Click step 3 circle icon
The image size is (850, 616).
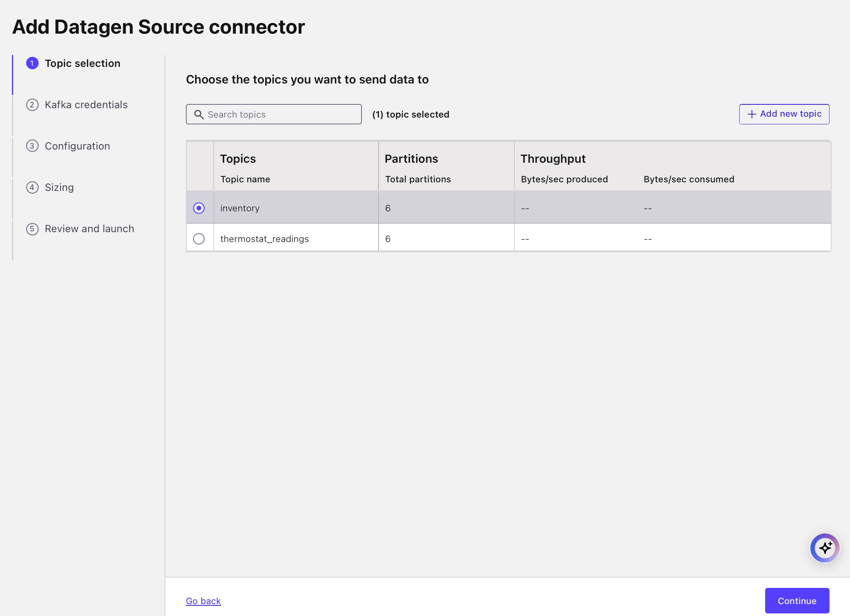pos(32,146)
